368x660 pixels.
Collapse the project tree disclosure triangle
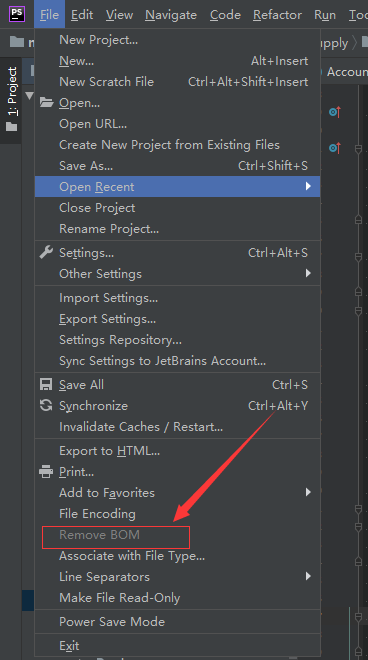29,96
